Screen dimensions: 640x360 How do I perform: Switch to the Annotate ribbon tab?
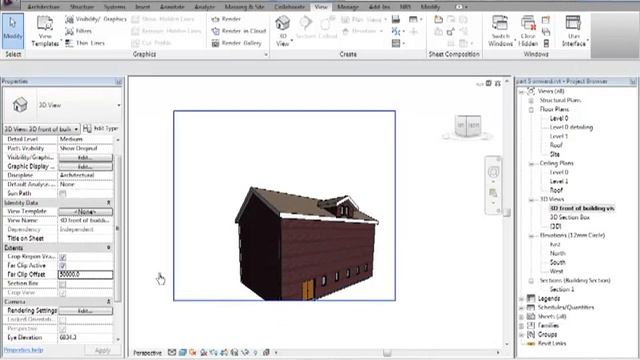(x=172, y=7)
